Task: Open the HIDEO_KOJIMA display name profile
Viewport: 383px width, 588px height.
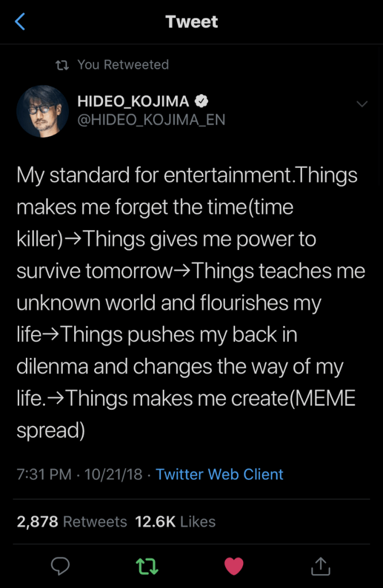Action: (x=133, y=102)
